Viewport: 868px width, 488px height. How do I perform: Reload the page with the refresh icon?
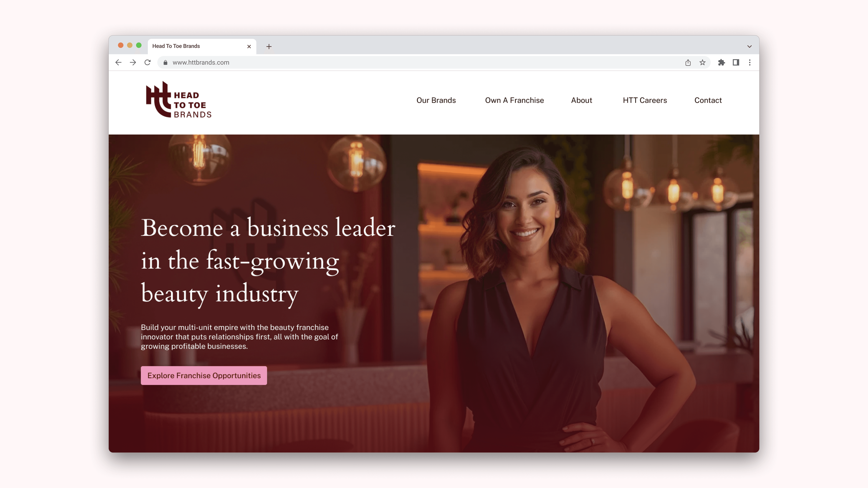point(147,62)
